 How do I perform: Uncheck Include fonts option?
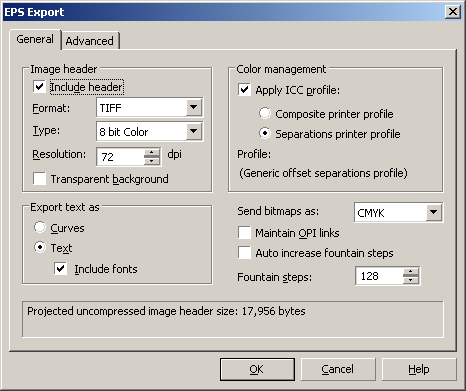tap(60, 269)
